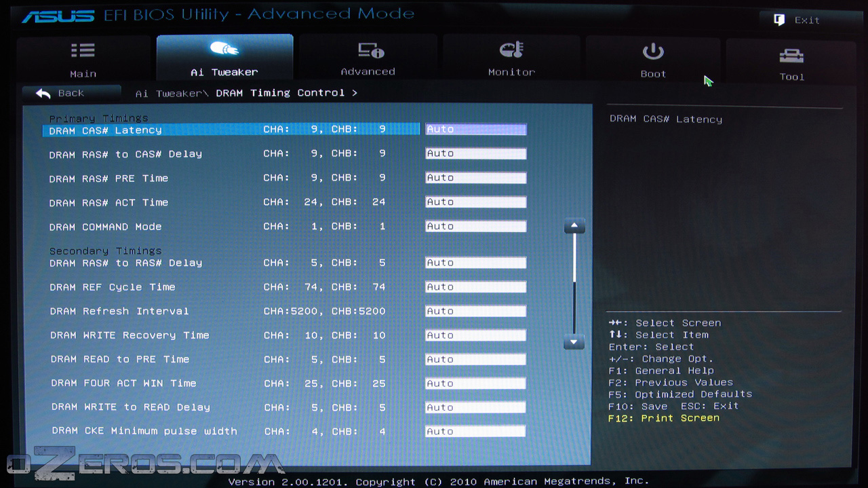Click Ai Tweaker in the breadcrumb path

click(x=170, y=93)
